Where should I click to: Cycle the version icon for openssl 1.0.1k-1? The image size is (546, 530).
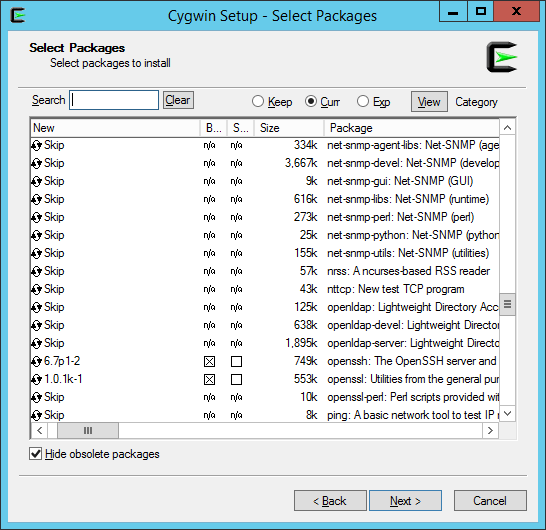[x=37, y=379]
